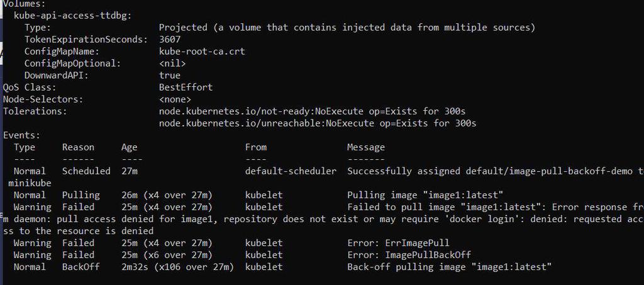Viewport: 644px width, 285px height.
Task: Click the Events section heading
Action: click(21, 135)
